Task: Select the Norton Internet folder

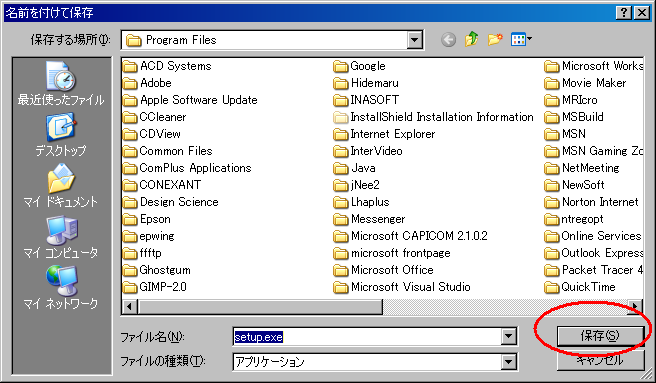Action: pyautogui.click(x=592, y=202)
